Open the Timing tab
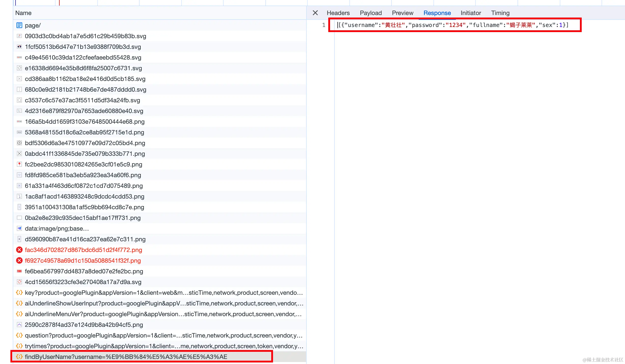The height and width of the screenshot is (364, 625). [x=500, y=13]
